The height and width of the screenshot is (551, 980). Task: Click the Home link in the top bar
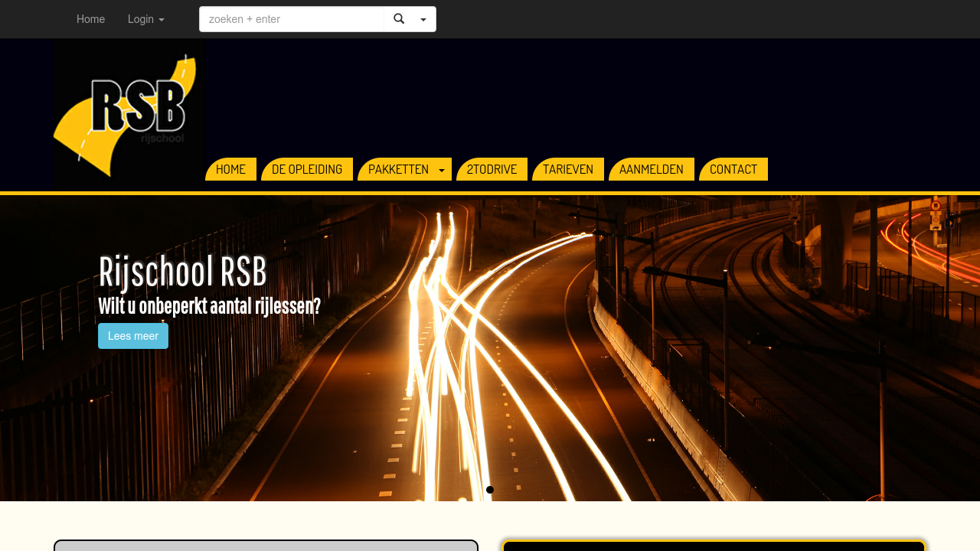click(90, 18)
